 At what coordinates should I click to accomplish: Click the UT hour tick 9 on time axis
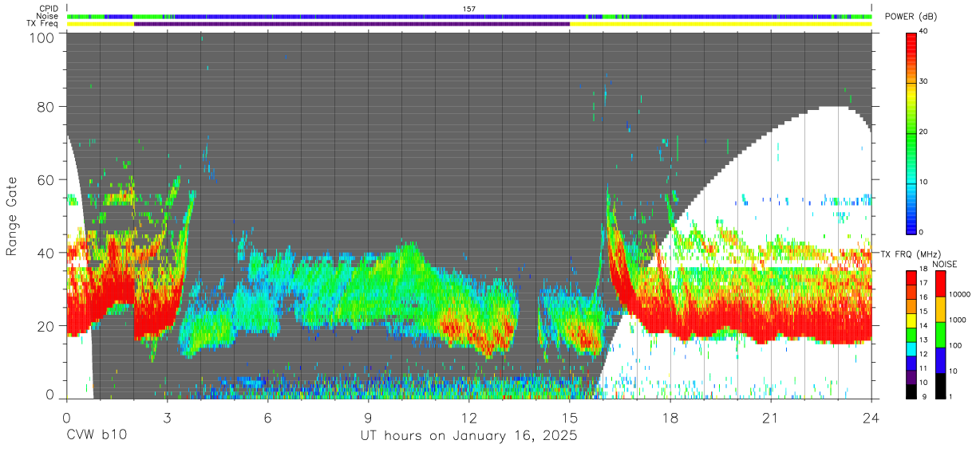tap(369, 417)
